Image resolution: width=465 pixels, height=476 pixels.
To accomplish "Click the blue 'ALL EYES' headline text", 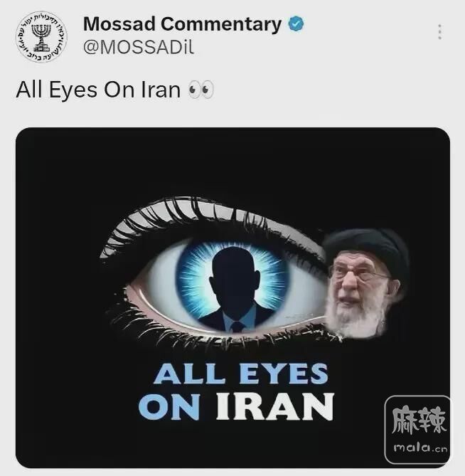I will 241,374.
